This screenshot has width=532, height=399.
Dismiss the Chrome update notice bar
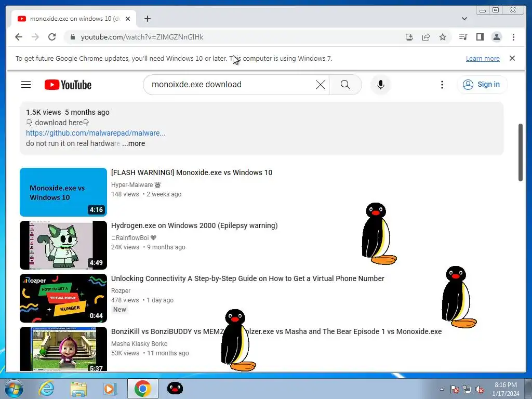512,58
